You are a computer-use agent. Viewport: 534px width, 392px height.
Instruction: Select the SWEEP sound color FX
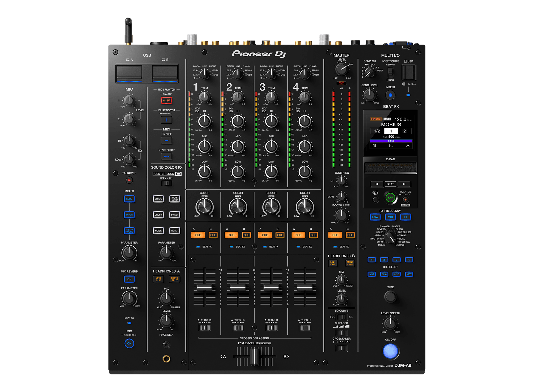[175, 215]
